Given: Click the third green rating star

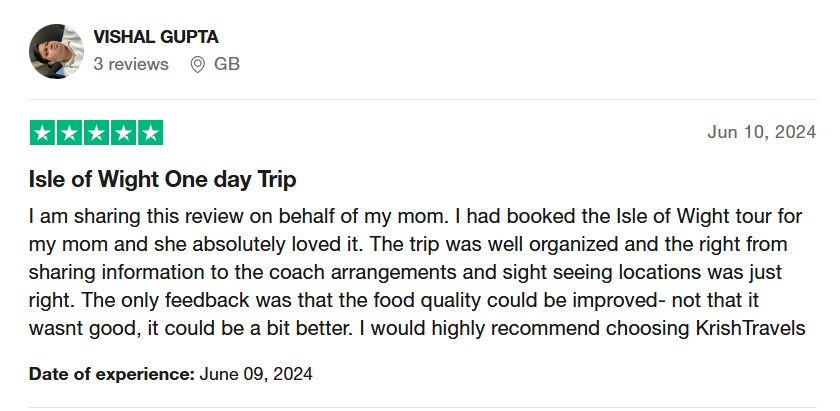Looking at the screenshot, I should pos(96,133).
